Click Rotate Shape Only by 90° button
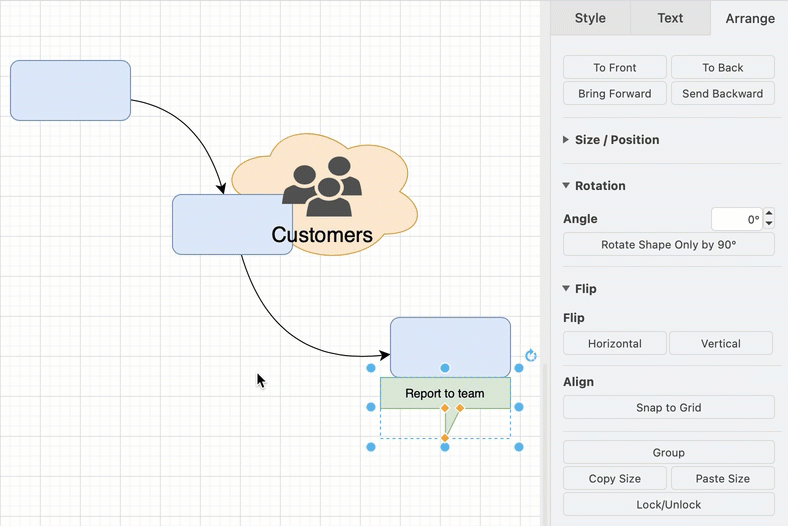 pos(668,245)
